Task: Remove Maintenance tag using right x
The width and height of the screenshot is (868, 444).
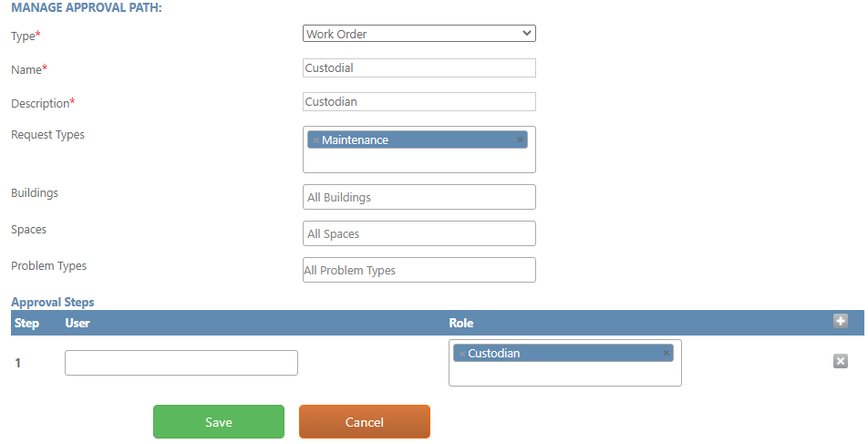Action: point(520,140)
